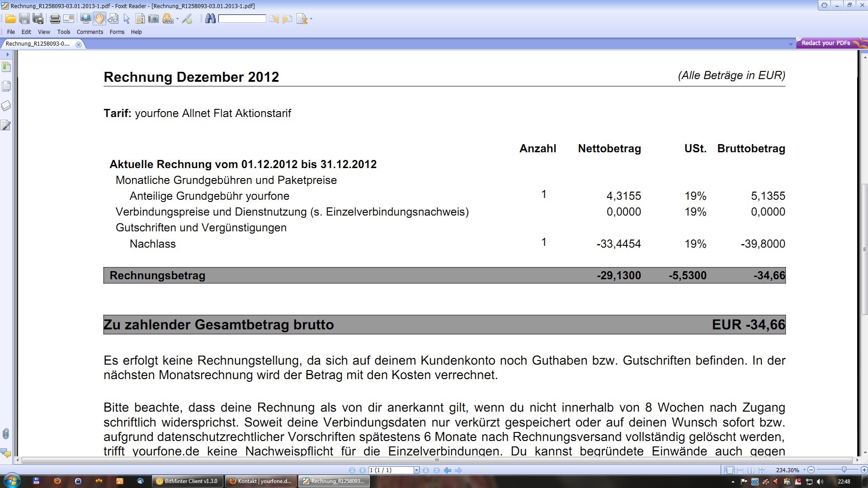Toggle single page view mode
This screenshot has height=488, width=868.
729,470
